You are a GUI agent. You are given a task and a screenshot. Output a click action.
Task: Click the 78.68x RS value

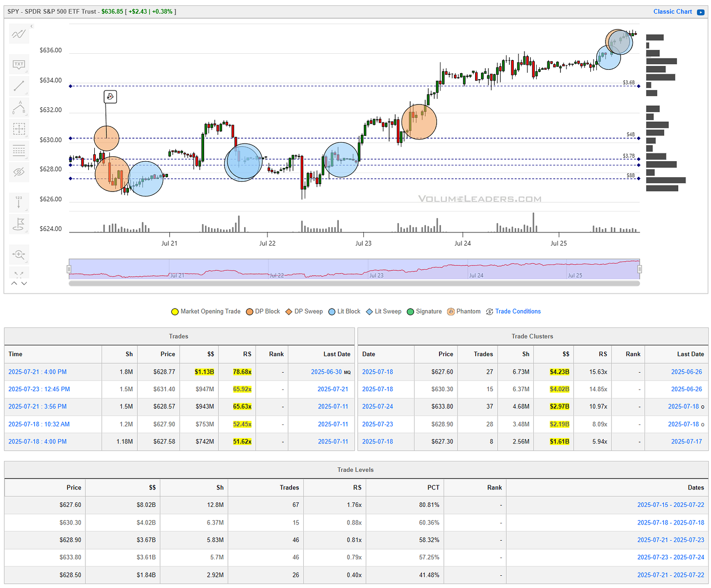coord(242,372)
